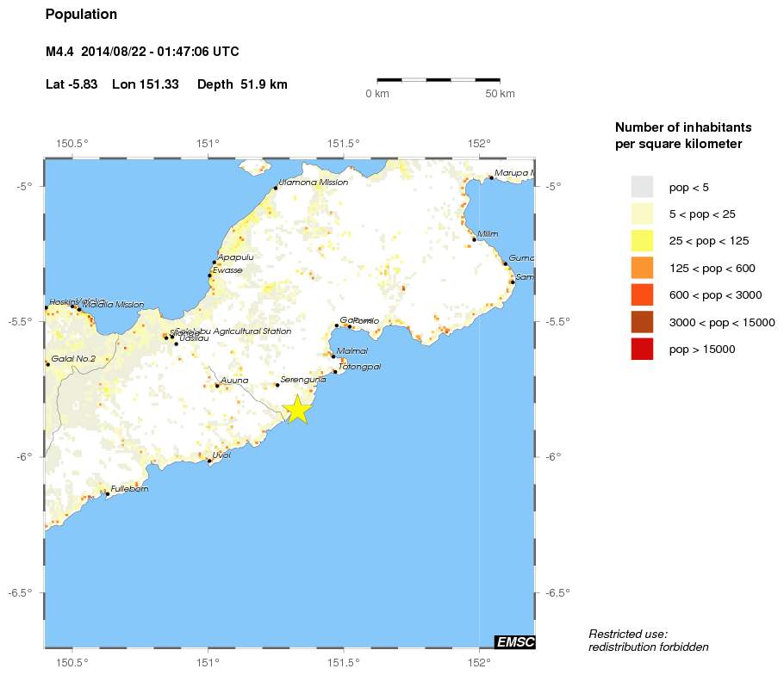This screenshot has width=784, height=675.
Task: Click the yellow star epicenter marker
Action: point(296,409)
